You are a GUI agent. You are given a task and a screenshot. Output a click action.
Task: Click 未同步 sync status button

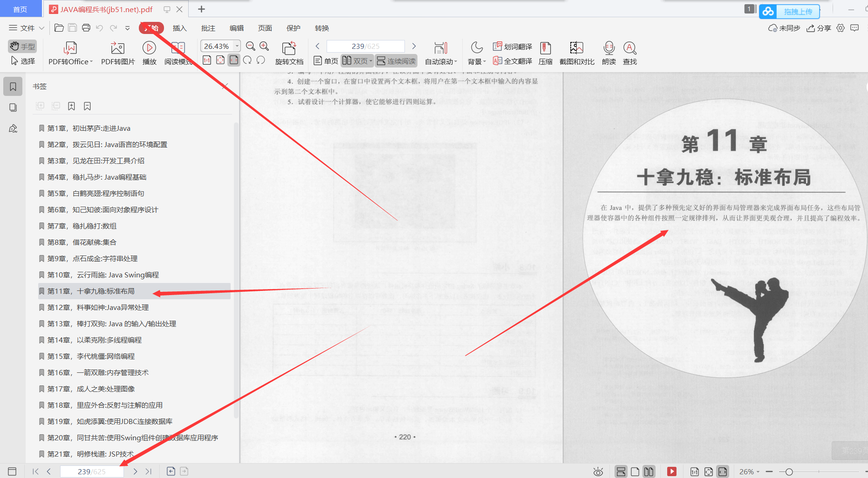pos(784,28)
